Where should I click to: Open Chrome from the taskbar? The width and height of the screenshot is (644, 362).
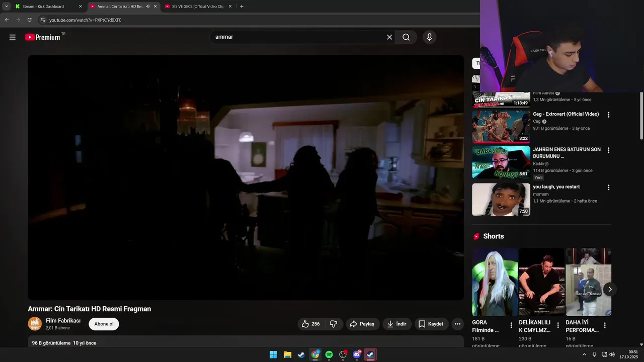[315, 354]
